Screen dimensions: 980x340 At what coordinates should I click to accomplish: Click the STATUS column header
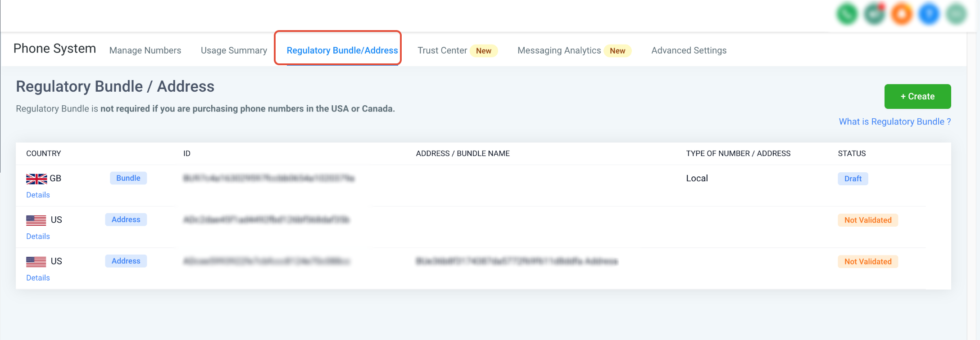click(852, 153)
